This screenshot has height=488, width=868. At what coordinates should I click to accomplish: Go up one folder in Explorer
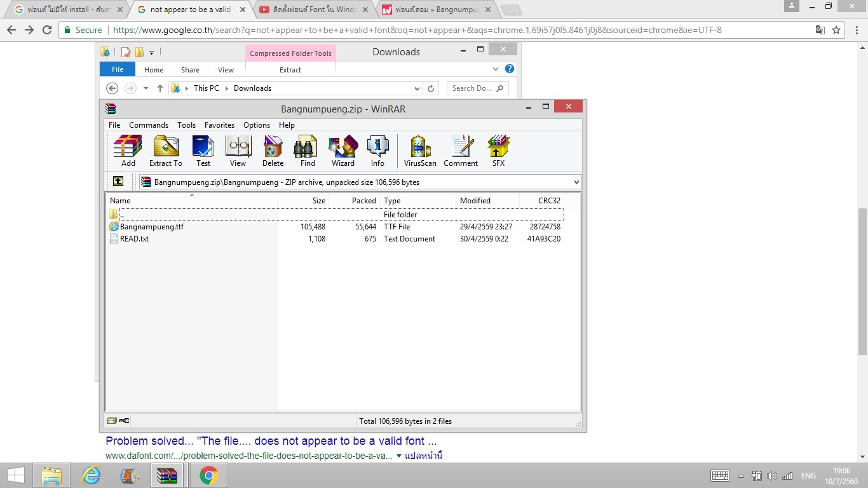(160, 88)
